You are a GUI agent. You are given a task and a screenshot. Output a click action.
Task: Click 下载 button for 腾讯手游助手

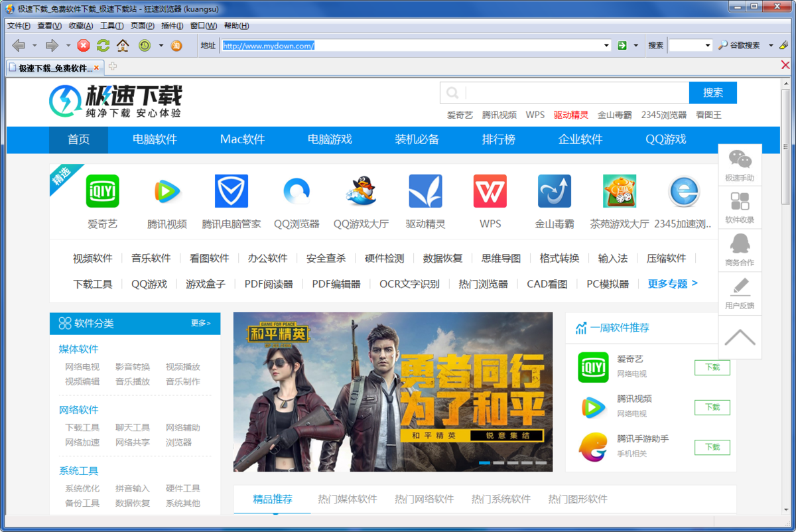click(712, 447)
